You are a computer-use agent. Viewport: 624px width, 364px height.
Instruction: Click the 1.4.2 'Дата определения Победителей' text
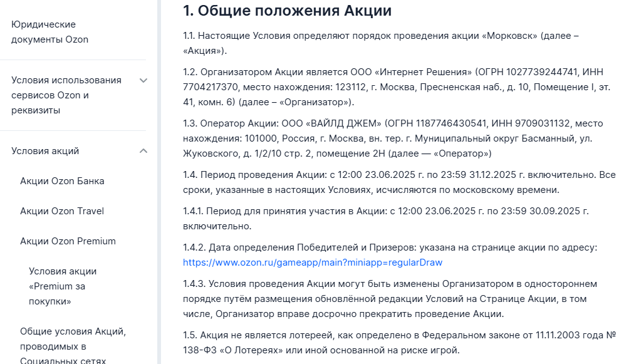pyautogui.click(x=390, y=247)
